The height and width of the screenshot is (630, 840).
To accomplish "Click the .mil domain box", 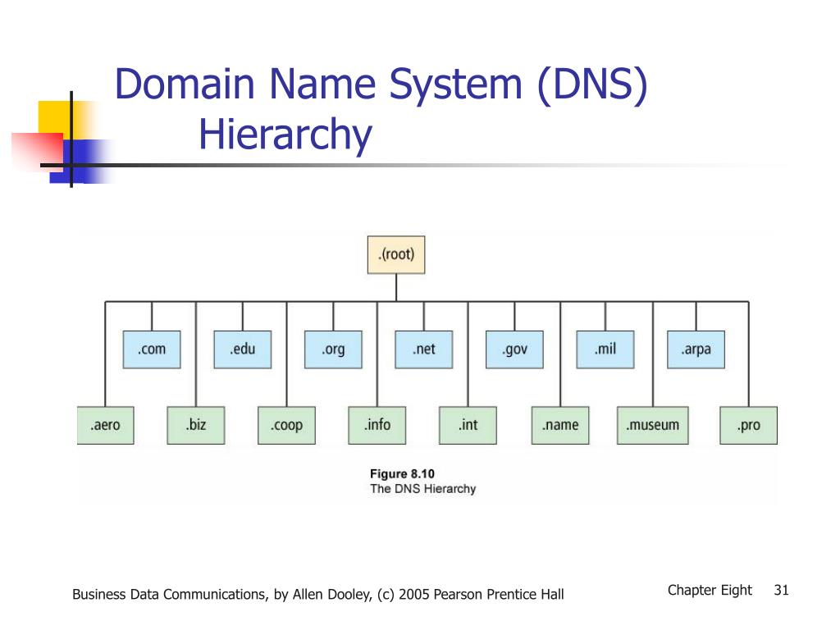I will pos(605,349).
